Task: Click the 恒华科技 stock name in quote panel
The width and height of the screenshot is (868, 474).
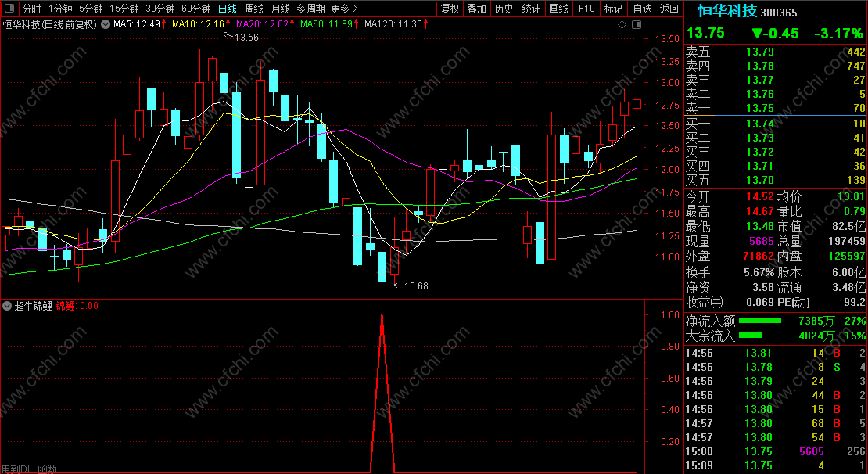Action: pyautogui.click(x=726, y=11)
